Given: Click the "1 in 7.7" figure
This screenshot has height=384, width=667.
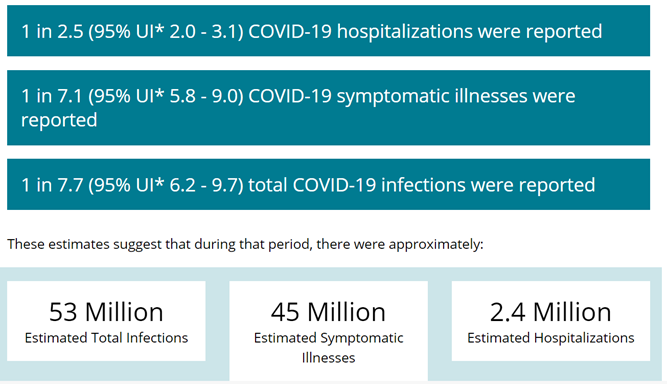Looking at the screenshot, I should [x=52, y=185].
